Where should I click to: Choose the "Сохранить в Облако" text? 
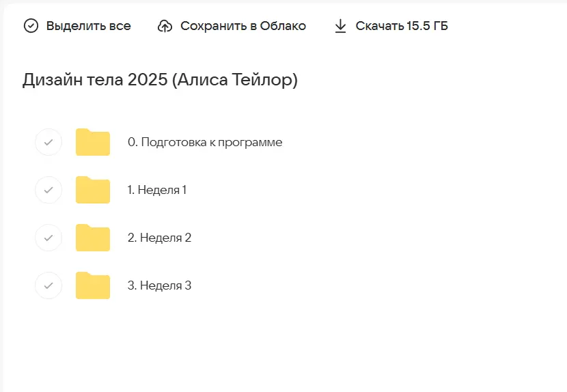coord(243,26)
